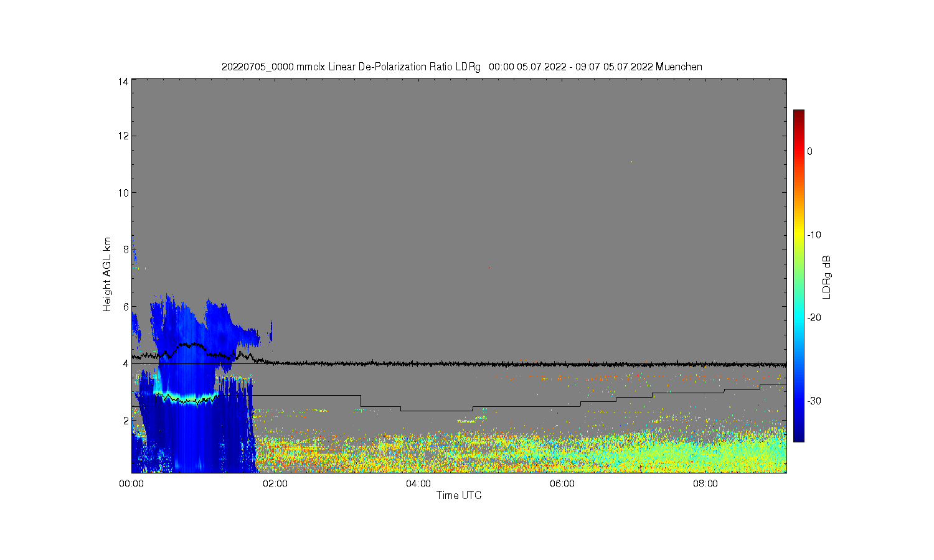This screenshot has height=560, width=934.
Task: Click the height tick label 14
Action: pyautogui.click(x=124, y=81)
